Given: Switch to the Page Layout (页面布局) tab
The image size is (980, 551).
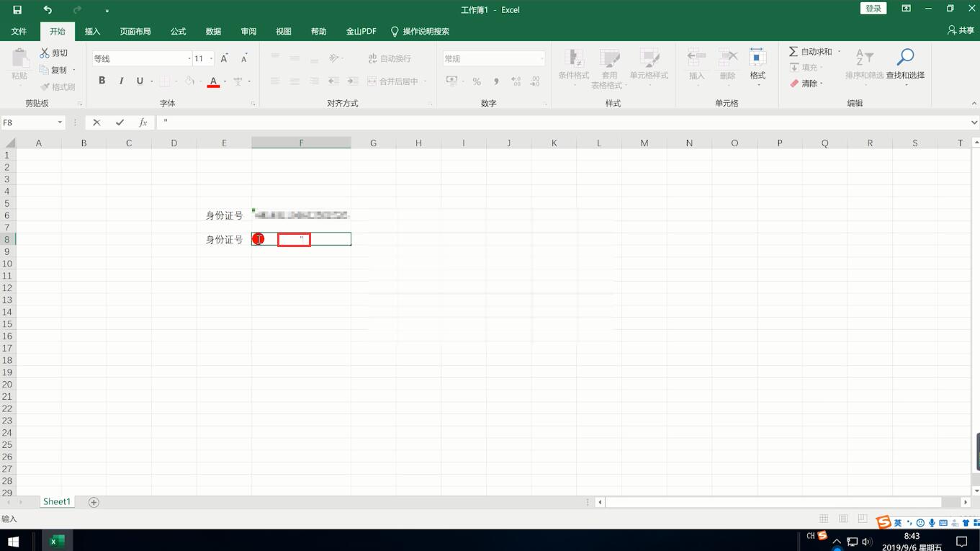Looking at the screenshot, I should [x=135, y=32].
